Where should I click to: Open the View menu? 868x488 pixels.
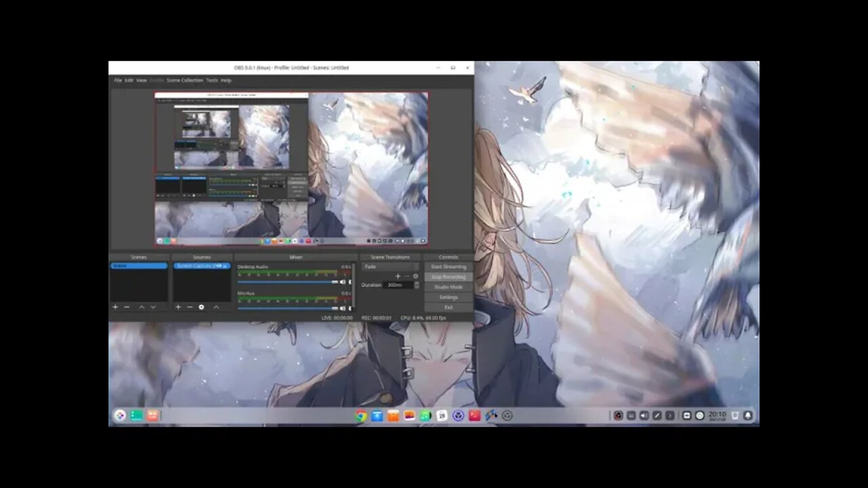[x=141, y=80]
